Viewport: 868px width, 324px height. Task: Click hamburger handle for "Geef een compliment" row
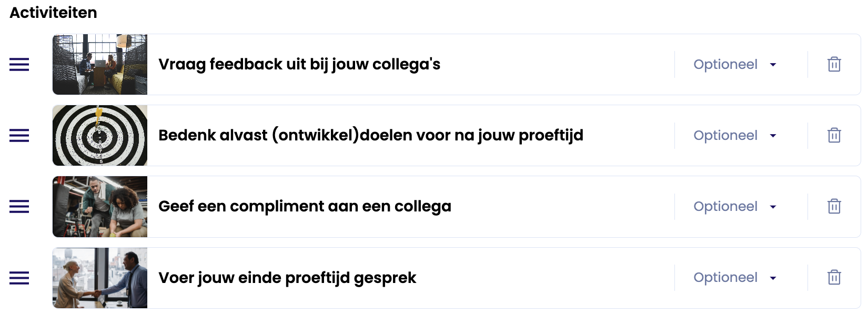tap(19, 206)
